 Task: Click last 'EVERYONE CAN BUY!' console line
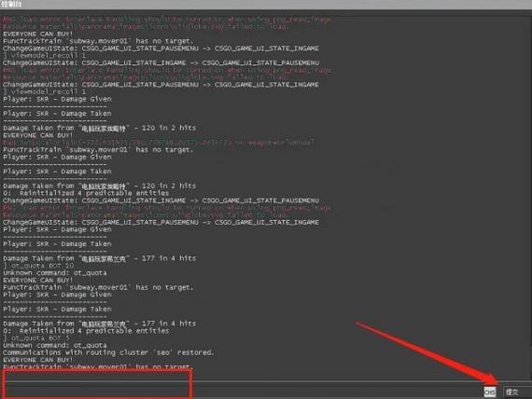(x=37, y=360)
